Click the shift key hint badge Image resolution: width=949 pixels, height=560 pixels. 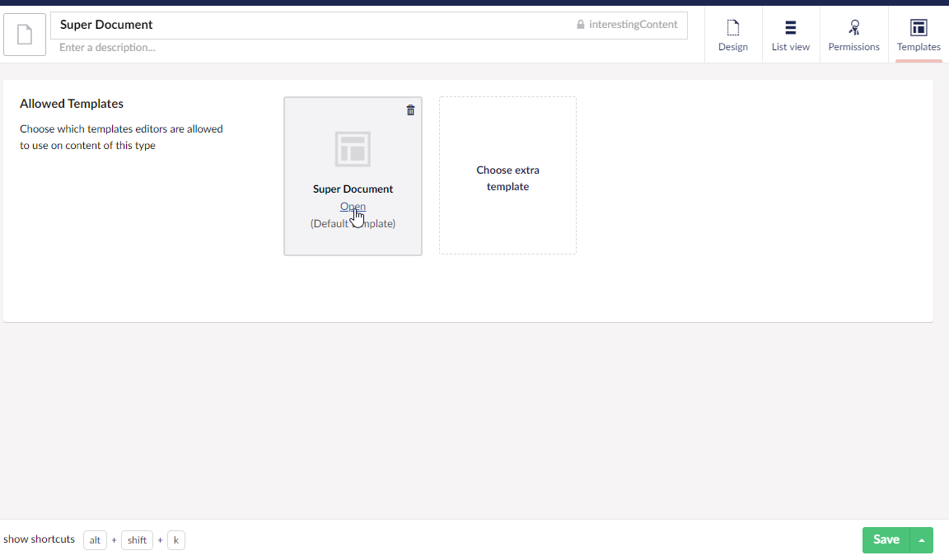pyautogui.click(x=136, y=539)
